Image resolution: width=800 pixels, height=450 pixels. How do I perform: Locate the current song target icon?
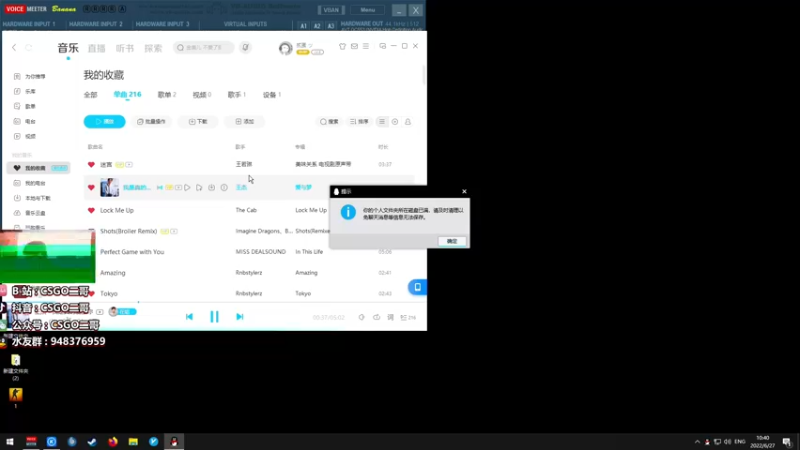pos(395,122)
